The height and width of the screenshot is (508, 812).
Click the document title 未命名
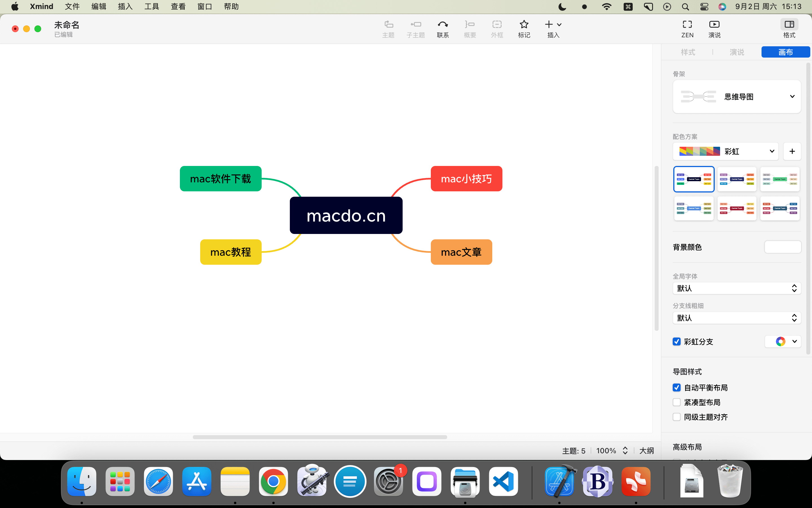[x=67, y=25]
